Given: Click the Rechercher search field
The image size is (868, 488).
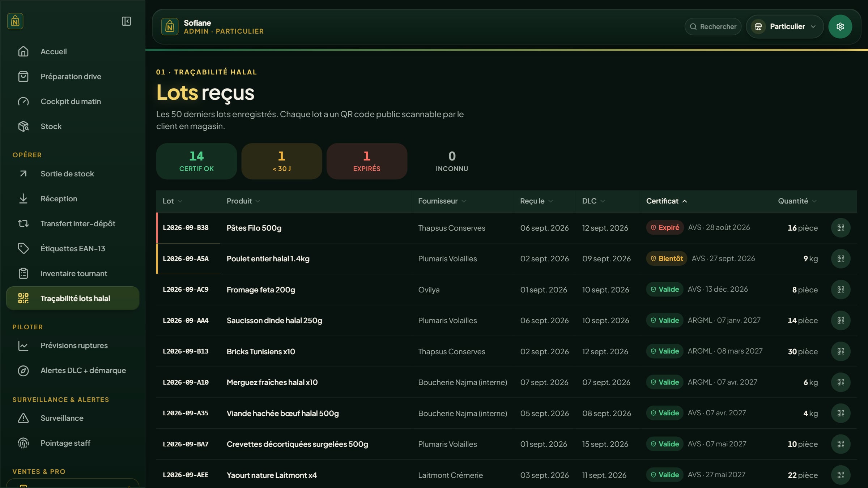Looking at the screenshot, I should (x=713, y=27).
